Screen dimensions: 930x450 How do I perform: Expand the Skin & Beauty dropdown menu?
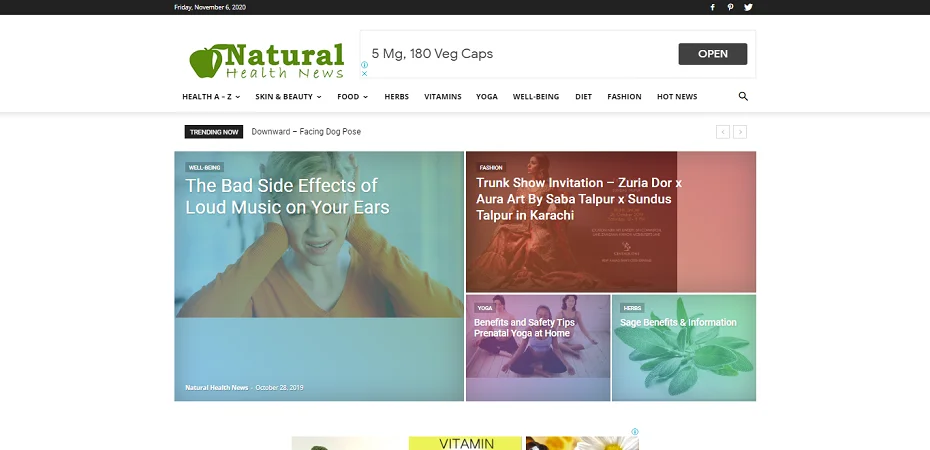click(288, 97)
